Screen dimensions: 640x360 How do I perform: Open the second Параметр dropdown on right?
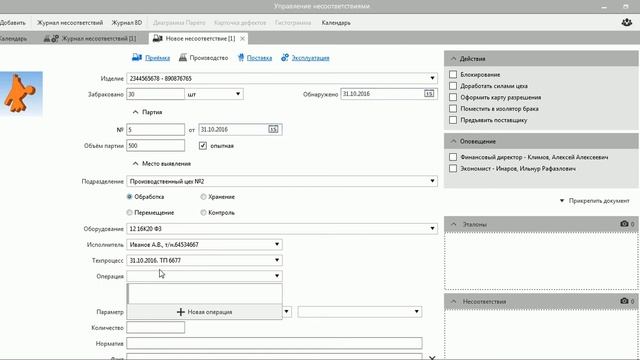pos(416,312)
